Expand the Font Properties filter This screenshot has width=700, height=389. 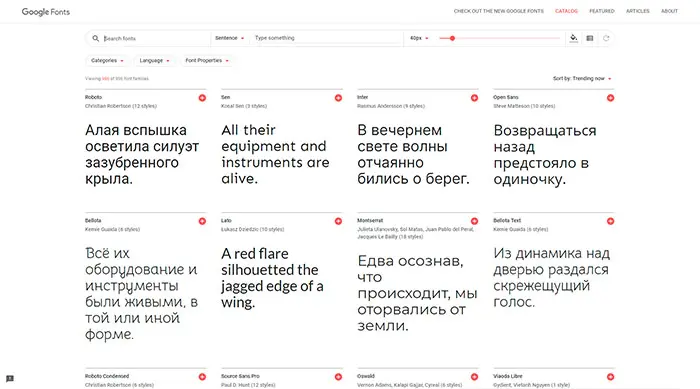(x=207, y=60)
